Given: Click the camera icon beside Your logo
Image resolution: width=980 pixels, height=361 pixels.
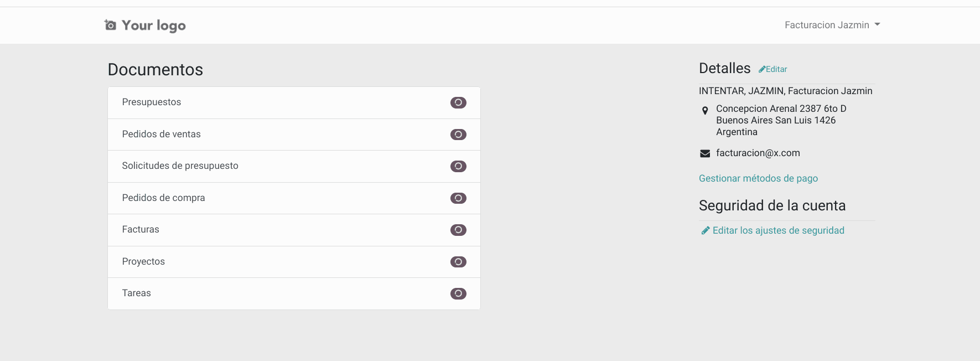Looking at the screenshot, I should click(110, 25).
